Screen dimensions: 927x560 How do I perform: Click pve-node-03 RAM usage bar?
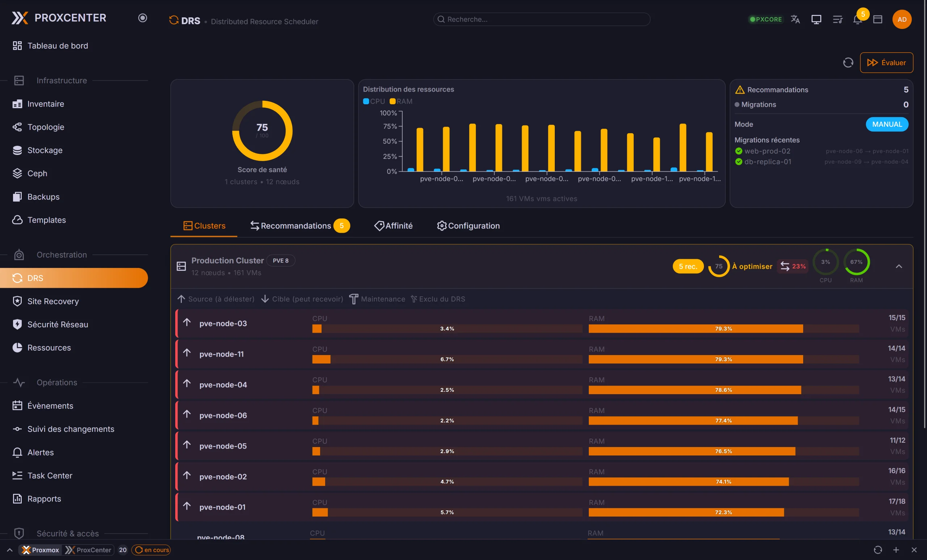(723, 328)
